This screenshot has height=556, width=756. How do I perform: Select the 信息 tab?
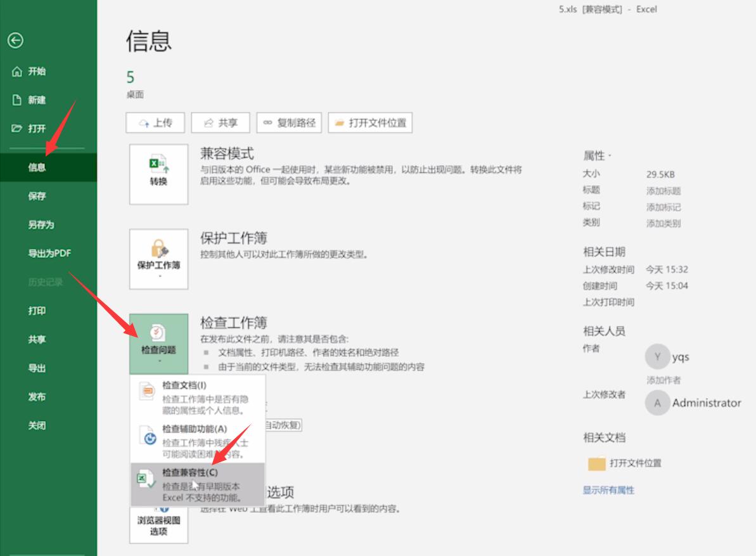48,167
